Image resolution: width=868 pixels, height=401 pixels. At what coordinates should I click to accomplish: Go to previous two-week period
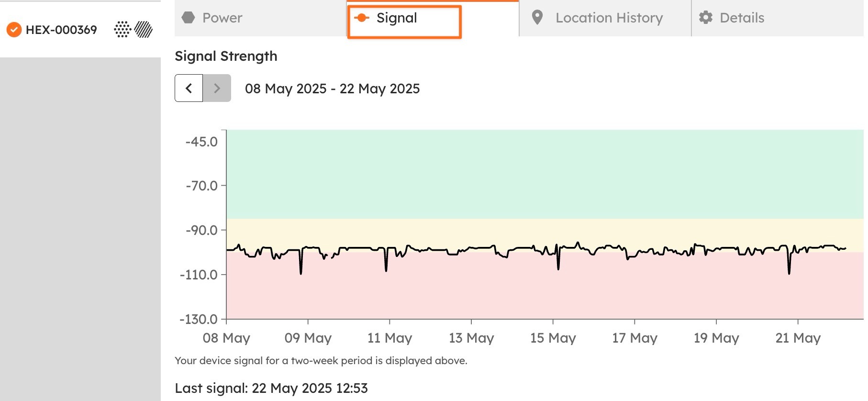[x=189, y=88]
